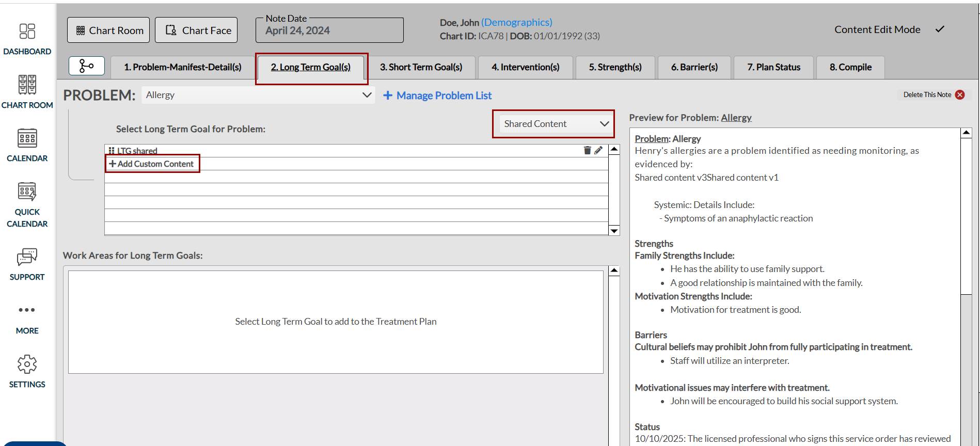Open the Shared Content dropdown
Image resolution: width=980 pixels, height=446 pixels.
554,124
